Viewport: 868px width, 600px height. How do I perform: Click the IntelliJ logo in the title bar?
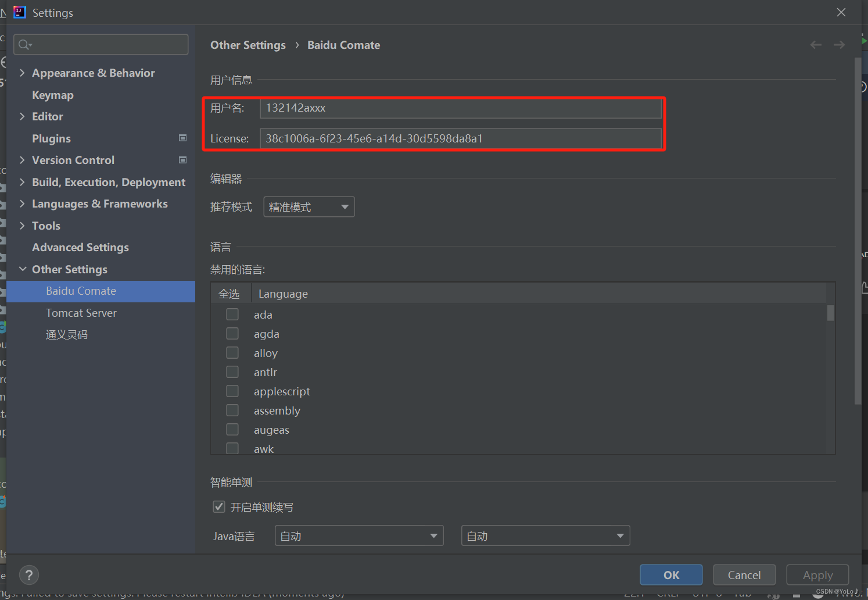tap(20, 12)
